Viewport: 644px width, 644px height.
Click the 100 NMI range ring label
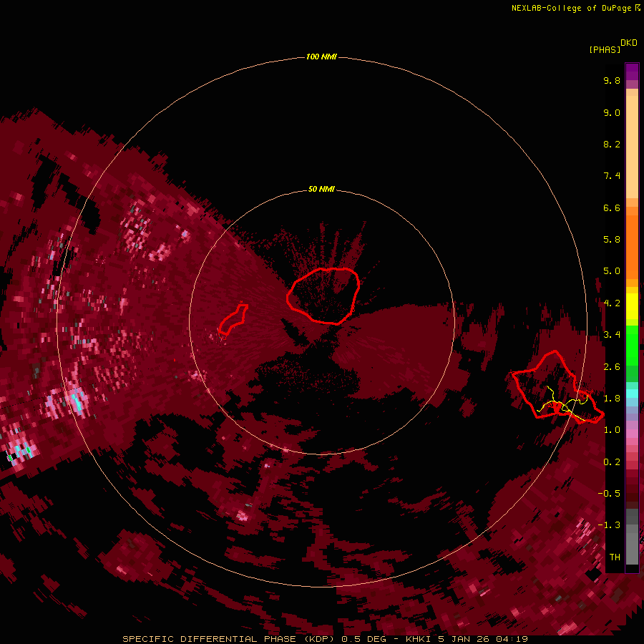(321, 57)
